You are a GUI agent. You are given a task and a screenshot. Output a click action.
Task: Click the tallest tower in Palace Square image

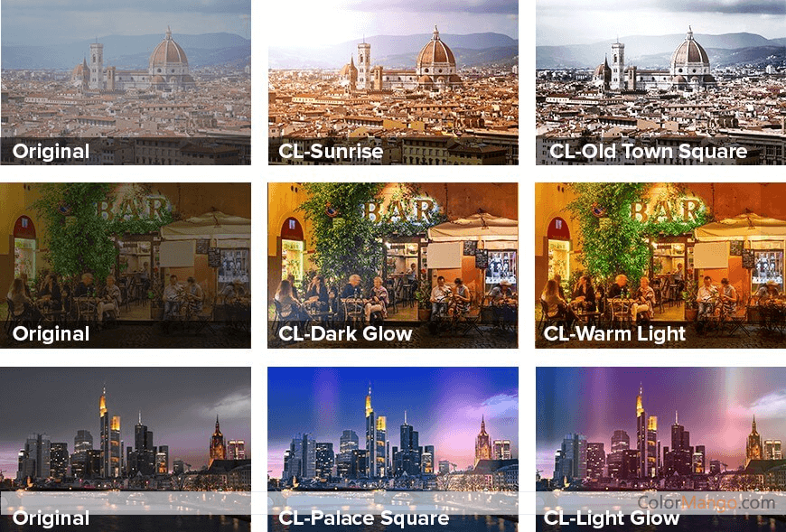click(370, 432)
